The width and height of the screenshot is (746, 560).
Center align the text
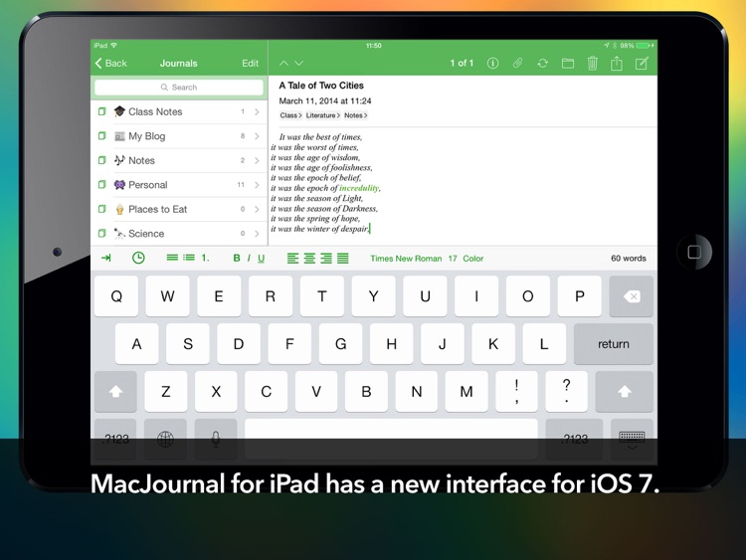click(309, 258)
